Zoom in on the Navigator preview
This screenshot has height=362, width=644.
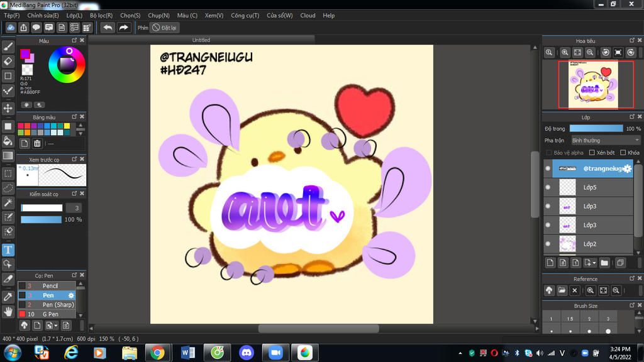click(565, 53)
